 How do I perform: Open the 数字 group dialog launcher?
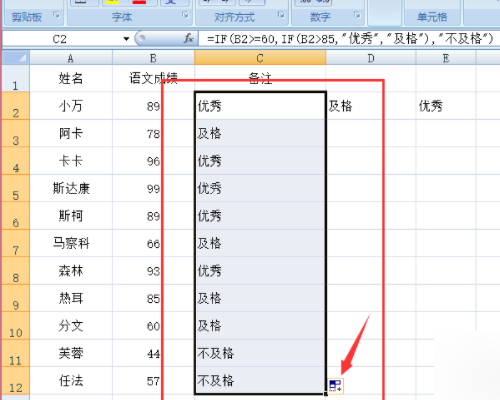[357, 15]
